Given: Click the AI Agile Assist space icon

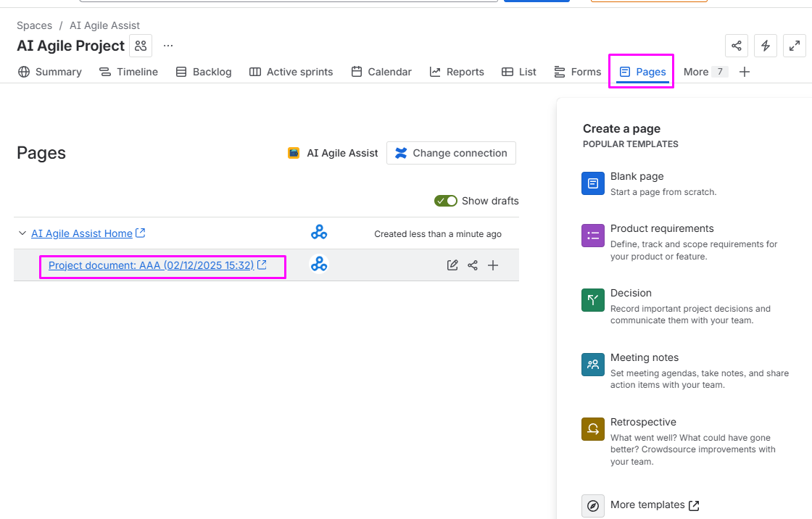Looking at the screenshot, I should tap(294, 153).
